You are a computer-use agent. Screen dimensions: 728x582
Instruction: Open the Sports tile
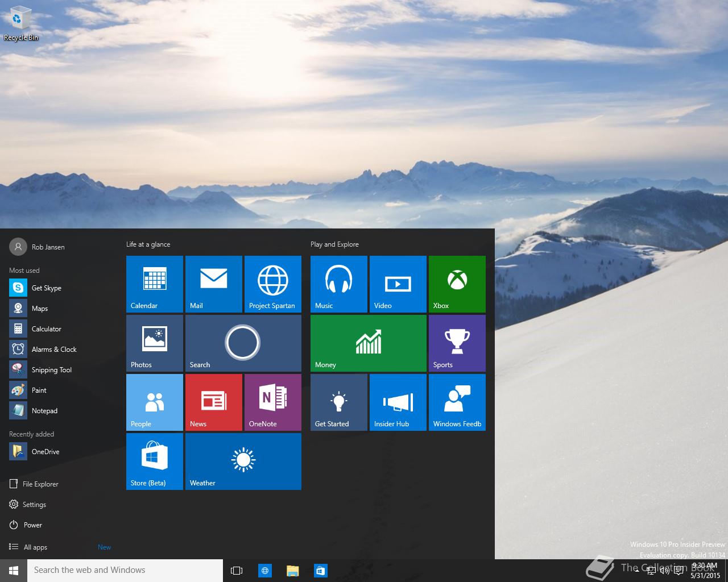pyautogui.click(x=457, y=343)
